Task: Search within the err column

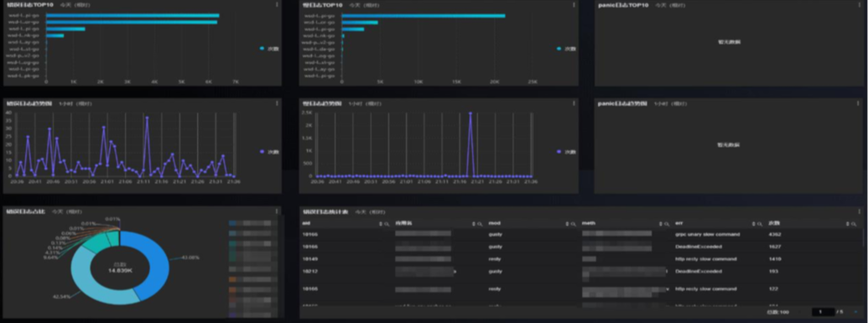Action: point(759,224)
